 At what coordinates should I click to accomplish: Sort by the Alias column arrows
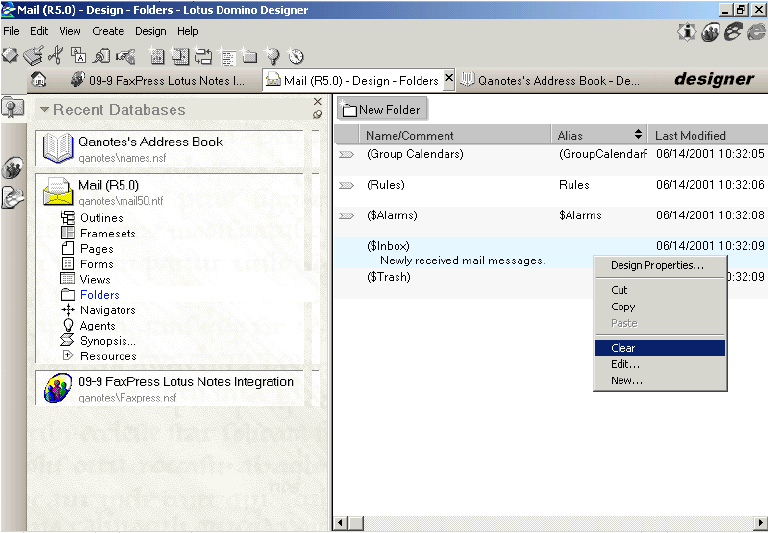pyautogui.click(x=639, y=135)
